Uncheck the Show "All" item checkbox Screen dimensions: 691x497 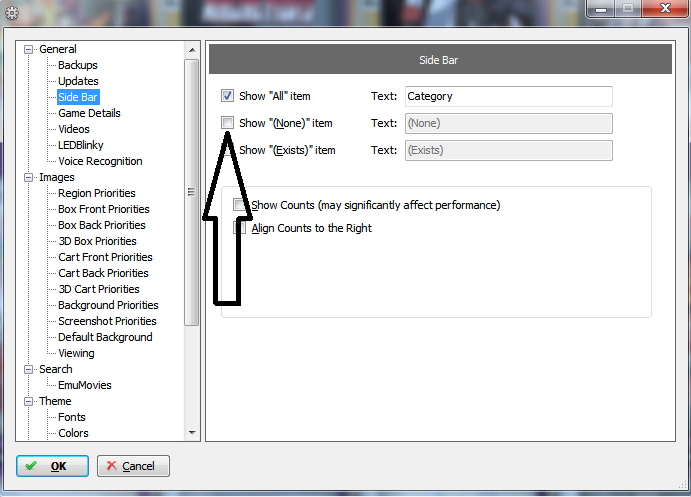[227, 96]
